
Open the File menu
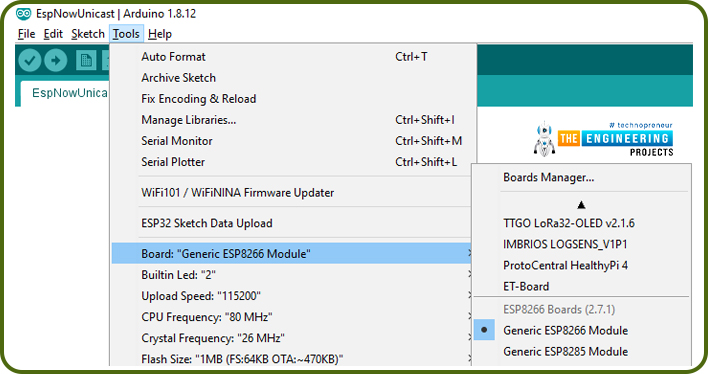(x=26, y=34)
